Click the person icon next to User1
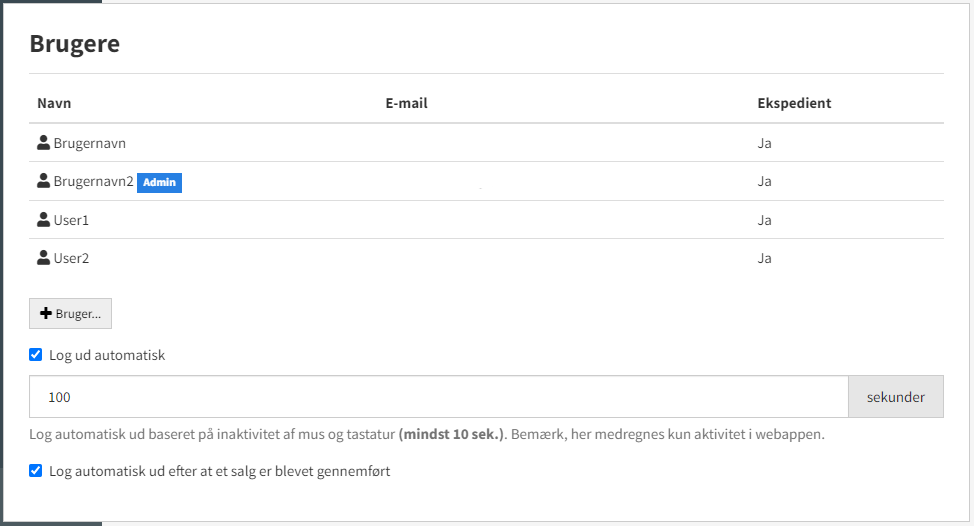974x526 pixels. pyautogui.click(x=43, y=219)
